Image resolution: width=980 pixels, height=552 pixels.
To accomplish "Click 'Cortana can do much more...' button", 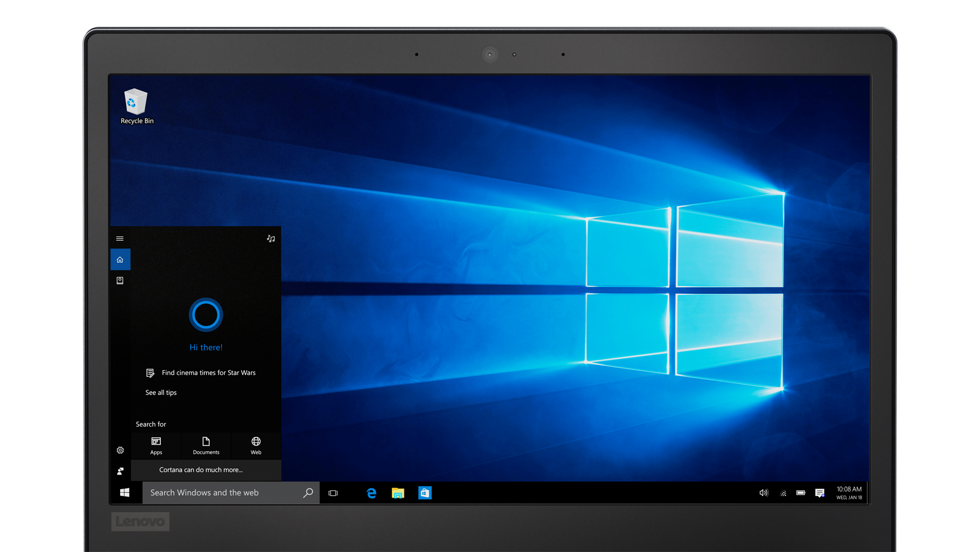I will pyautogui.click(x=206, y=470).
